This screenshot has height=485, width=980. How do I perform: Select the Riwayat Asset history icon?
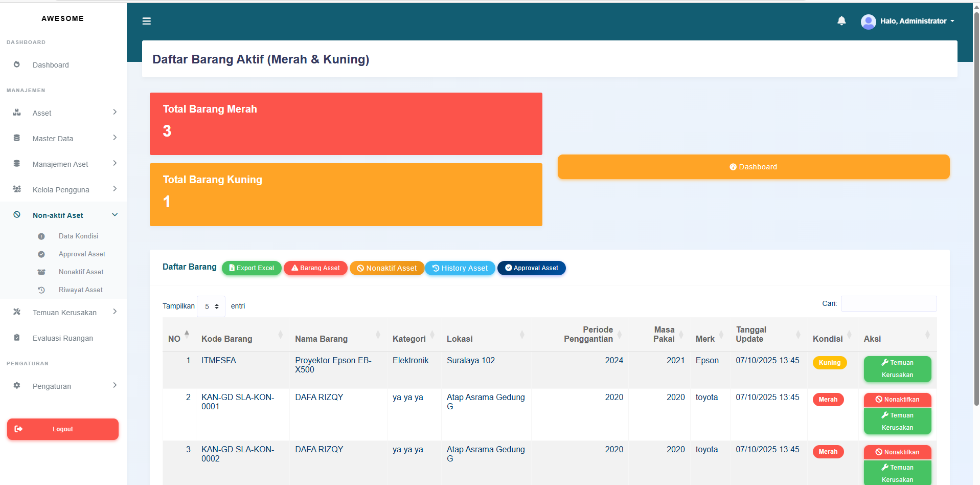click(41, 290)
